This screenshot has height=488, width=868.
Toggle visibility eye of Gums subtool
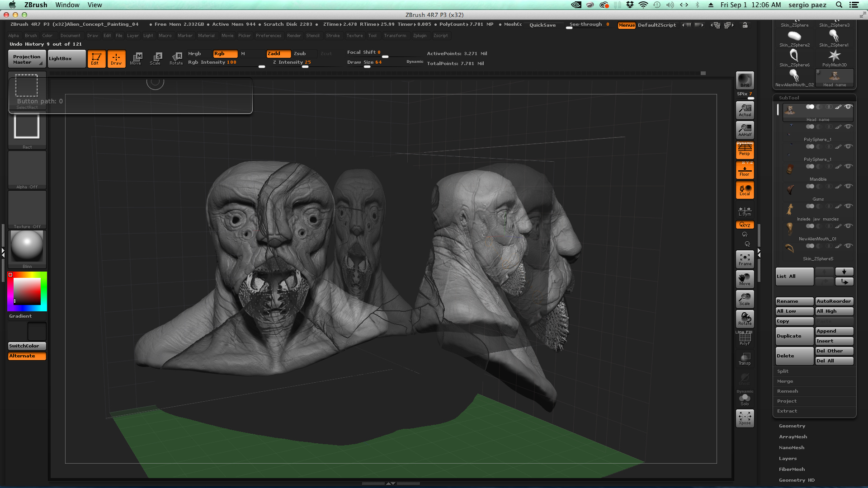click(x=849, y=187)
